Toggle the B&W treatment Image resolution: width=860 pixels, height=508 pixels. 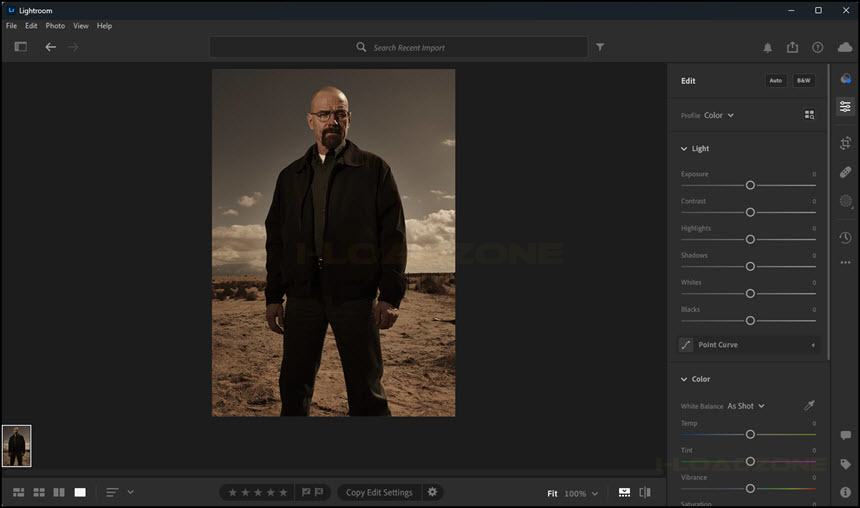click(x=804, y=81)
